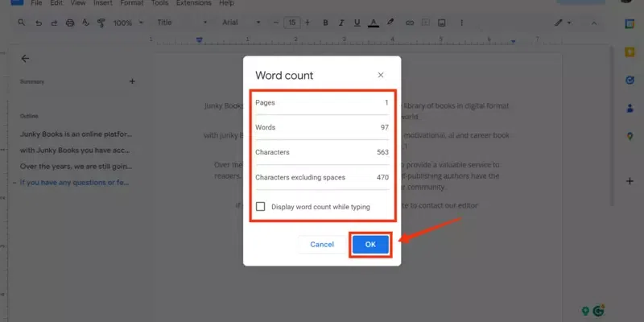The width and height of the screenshot is (644, 322).
Task: Undo the last action
Action: 39,23
